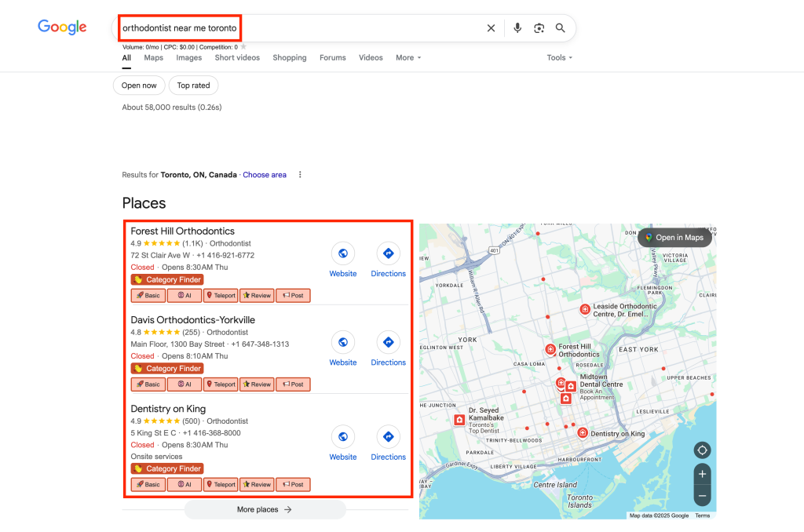Switch to the Forums tab
Image resolution: width=804 pixels, height=532 pixels.
pos(332,58)
